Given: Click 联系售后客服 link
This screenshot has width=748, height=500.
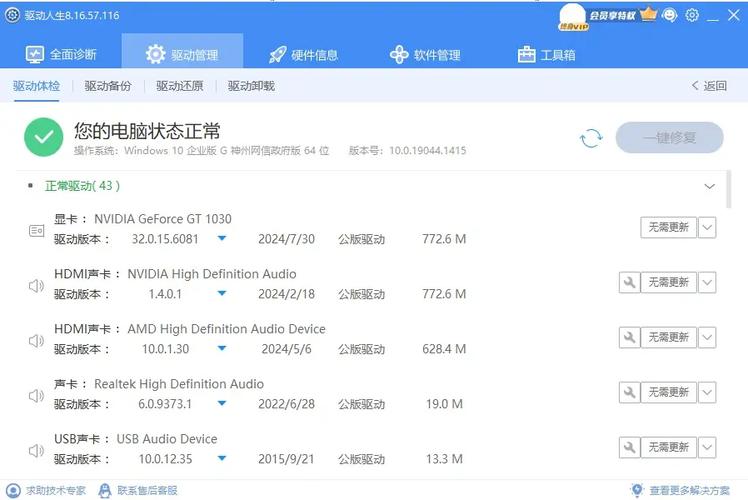Looking at the screenshot, I should point(138,490).
